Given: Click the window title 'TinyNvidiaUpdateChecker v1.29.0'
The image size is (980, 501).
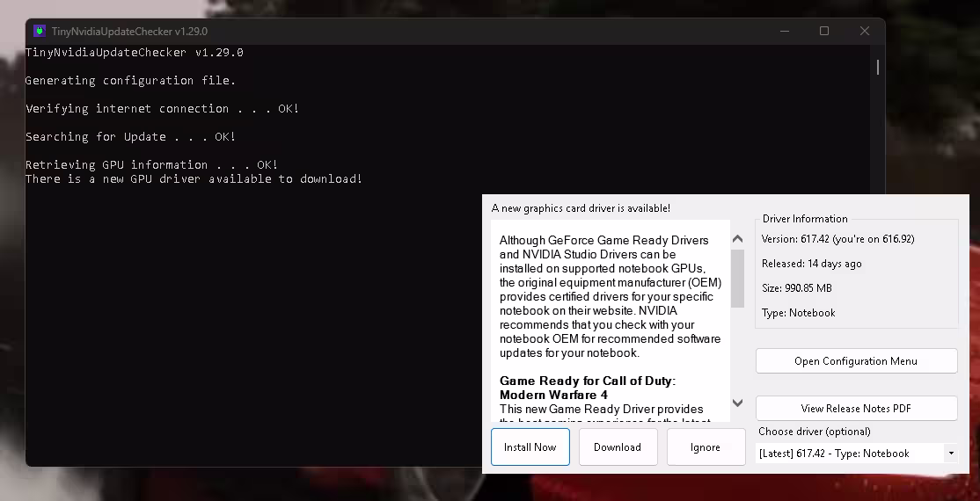Looking at the screenshot, I should point(129,32).
